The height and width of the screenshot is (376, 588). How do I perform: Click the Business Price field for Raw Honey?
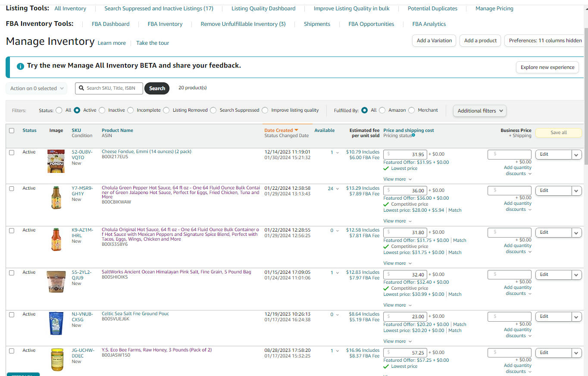[x=510, y=353]
